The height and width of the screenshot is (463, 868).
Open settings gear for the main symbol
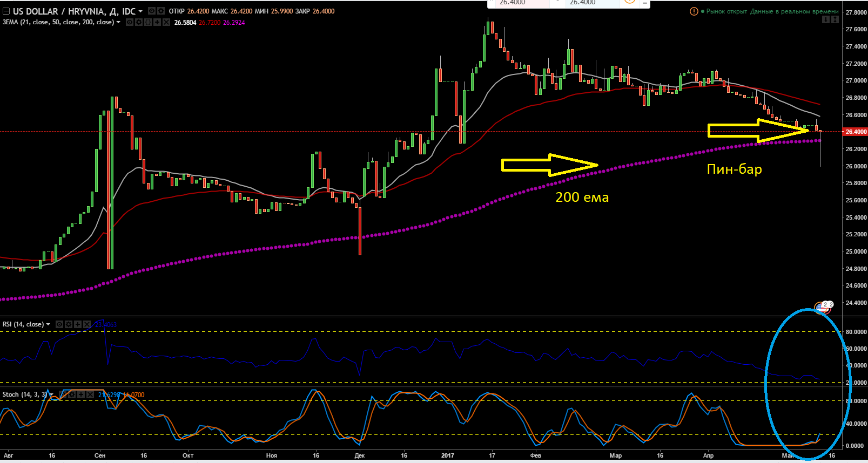tap(160, 11)
